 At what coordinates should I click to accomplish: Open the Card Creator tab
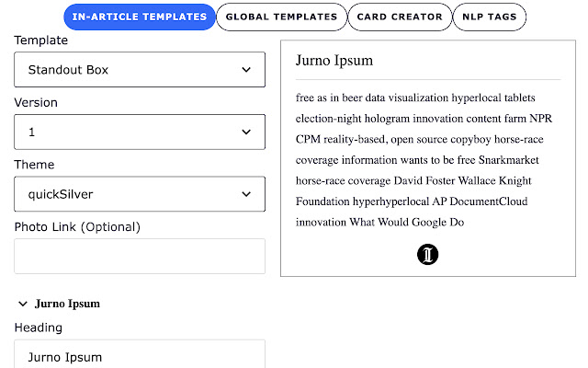(400, 17)
